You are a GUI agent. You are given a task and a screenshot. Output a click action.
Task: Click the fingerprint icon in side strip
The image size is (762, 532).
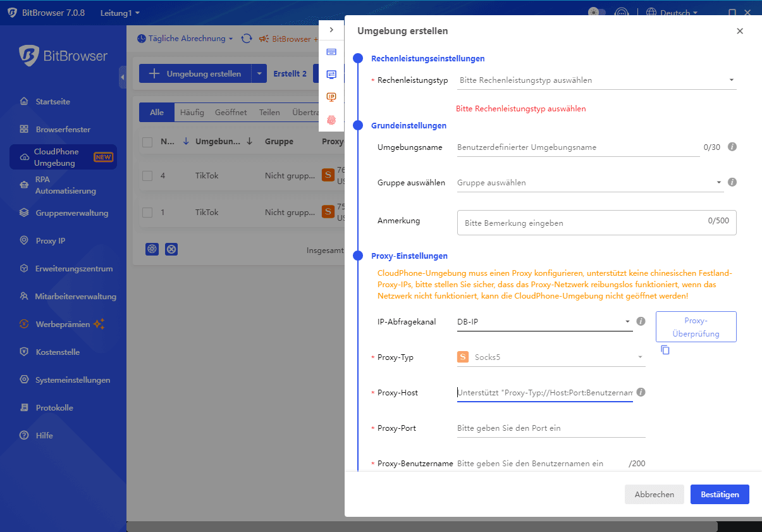click(x=331, y=120)
